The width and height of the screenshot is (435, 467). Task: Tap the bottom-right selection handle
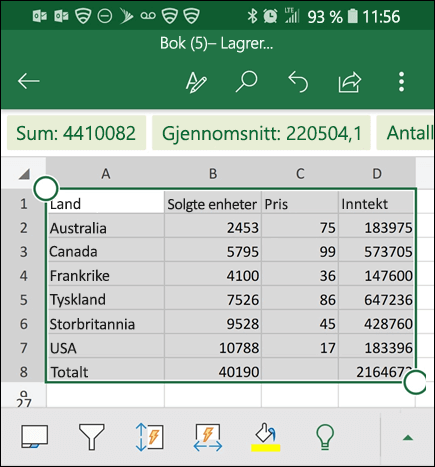(415, 382)
